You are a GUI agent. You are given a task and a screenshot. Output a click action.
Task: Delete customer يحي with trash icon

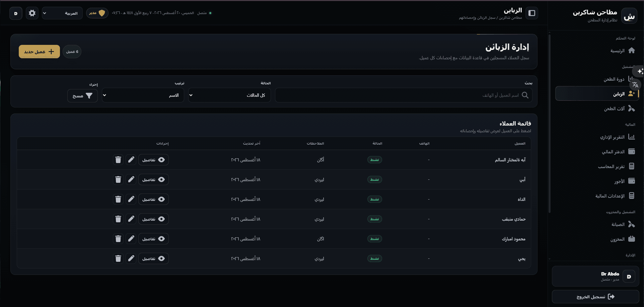point(118,258)
